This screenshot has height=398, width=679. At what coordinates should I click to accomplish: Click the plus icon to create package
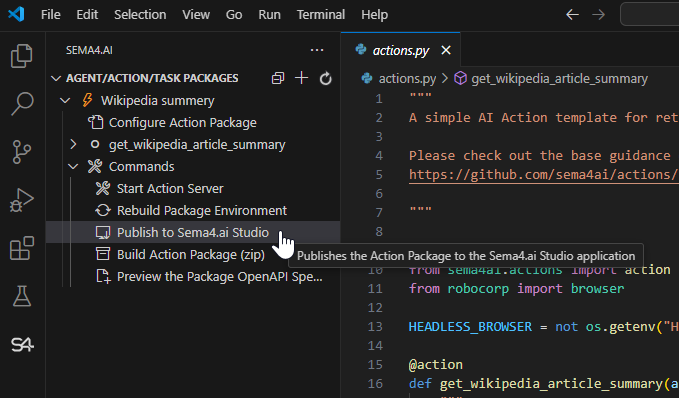[301, 78]
